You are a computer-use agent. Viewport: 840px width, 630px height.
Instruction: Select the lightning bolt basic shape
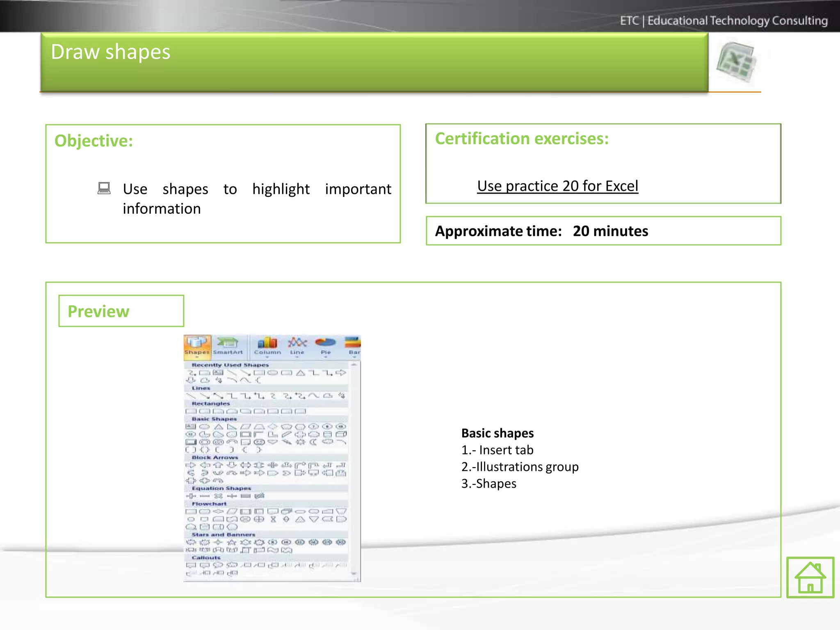(287, 442)
